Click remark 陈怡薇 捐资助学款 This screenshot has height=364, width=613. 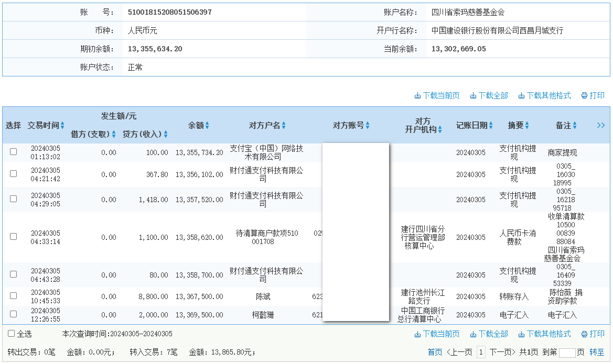coord(565,297)
